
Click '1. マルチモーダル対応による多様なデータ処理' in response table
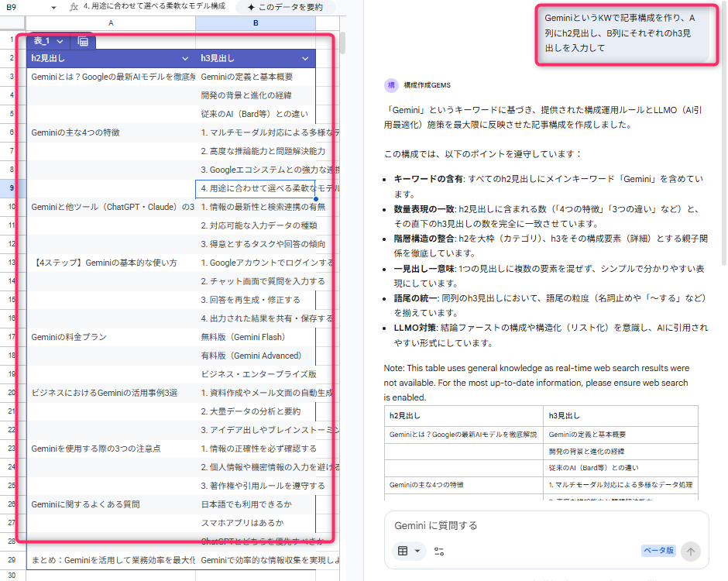tap(621, 485)
